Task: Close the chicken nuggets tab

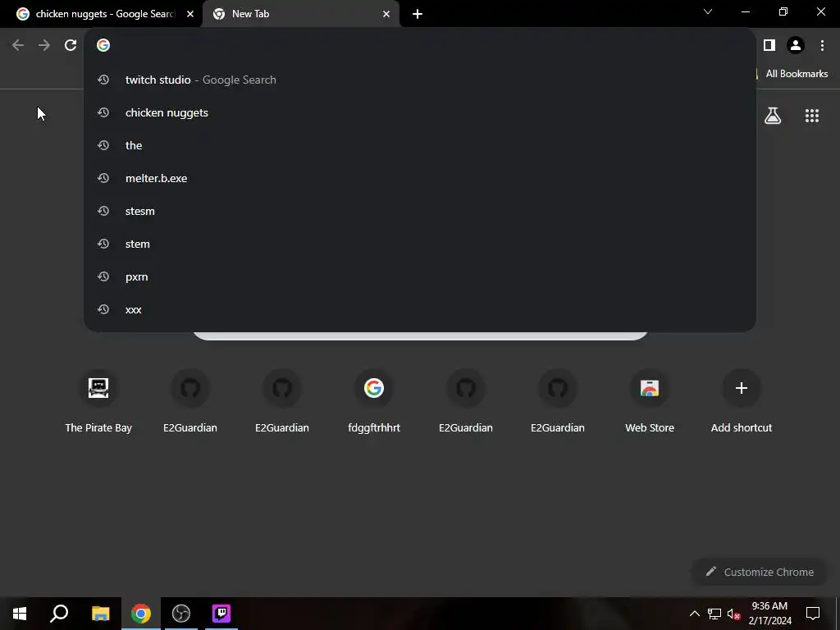Action: click(x=190, y=14)
